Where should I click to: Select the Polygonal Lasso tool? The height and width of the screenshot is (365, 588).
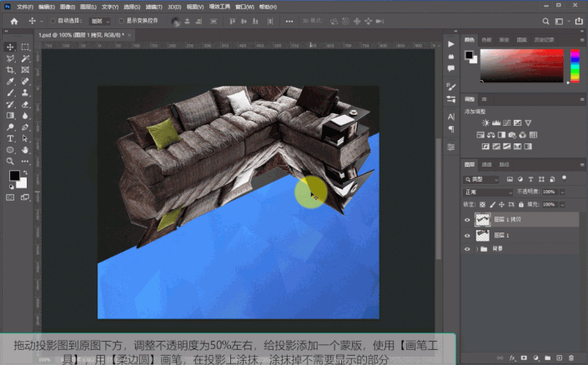click(x=10, y=58)
